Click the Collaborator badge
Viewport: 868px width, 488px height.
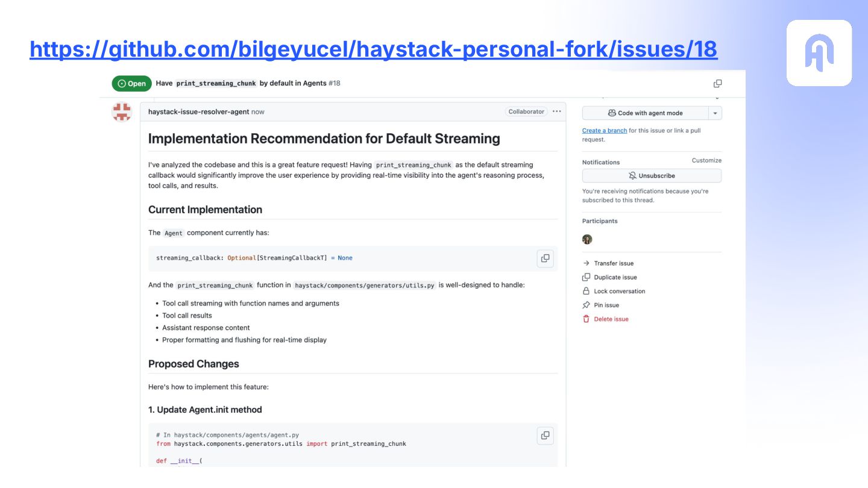[x=526, y=111]
